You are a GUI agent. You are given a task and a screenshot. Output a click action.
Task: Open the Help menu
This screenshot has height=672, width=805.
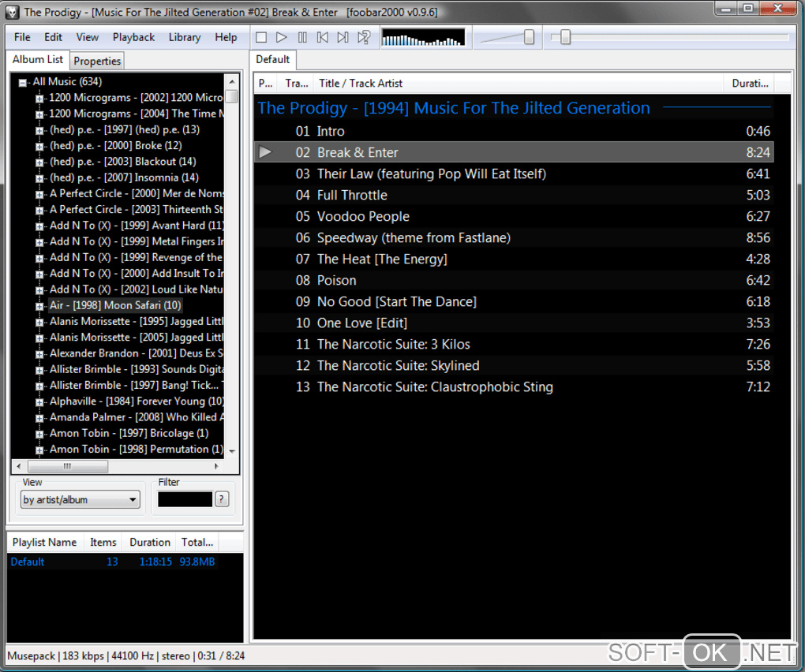226,37
